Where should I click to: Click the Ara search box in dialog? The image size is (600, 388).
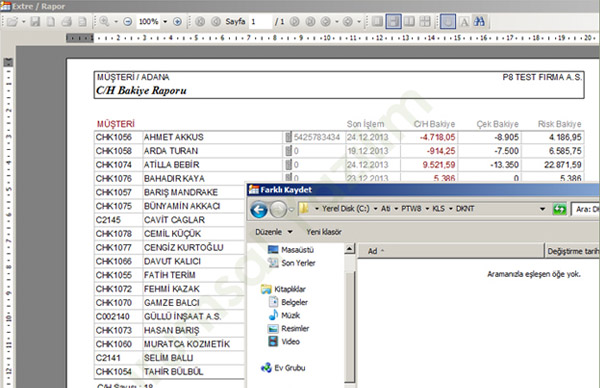pyautogui.click(x=585, y=209)
